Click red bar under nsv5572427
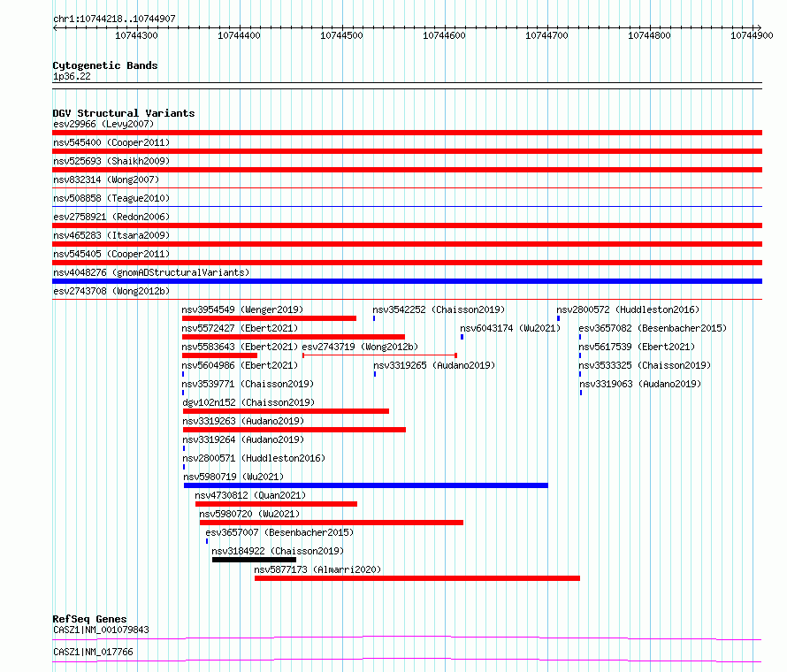 coord(293,337)
